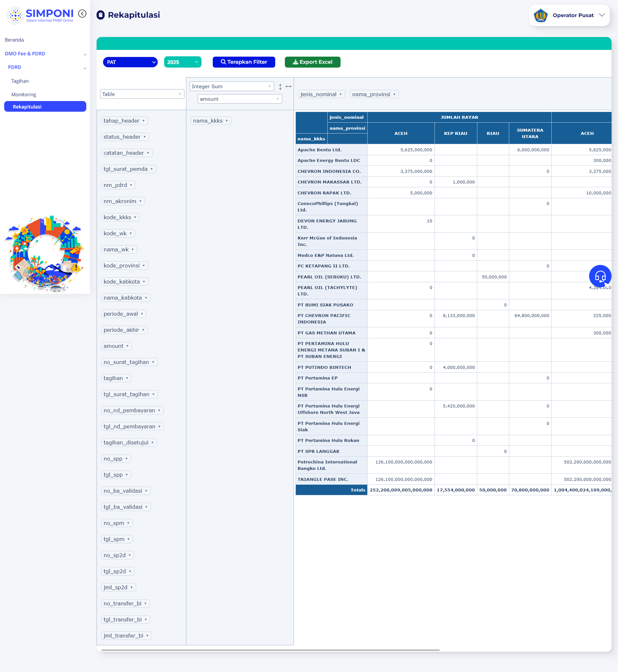Open no_transfer_bi attribute filter
Image resolution: width=618 pixels, height=672 pixels.
tap(145, 603)
